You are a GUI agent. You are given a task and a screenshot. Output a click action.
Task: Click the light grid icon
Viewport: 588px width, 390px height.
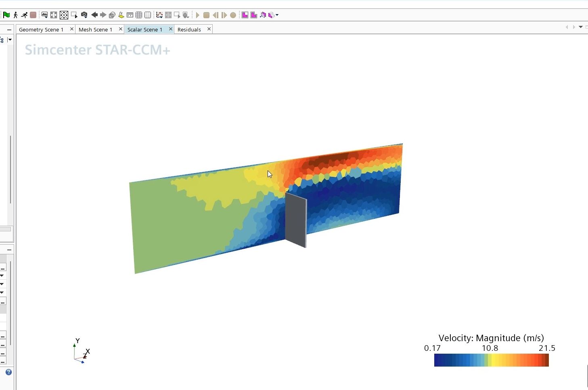click(148, 15)
